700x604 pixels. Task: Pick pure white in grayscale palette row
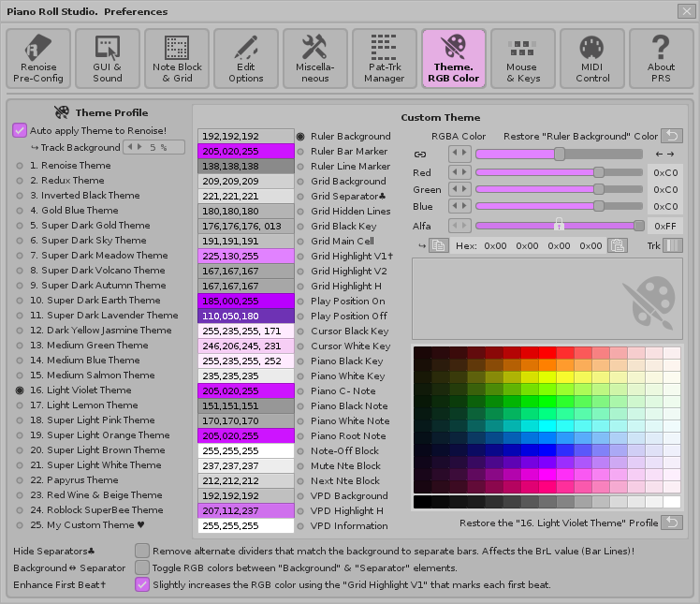(x=672, y=502)
